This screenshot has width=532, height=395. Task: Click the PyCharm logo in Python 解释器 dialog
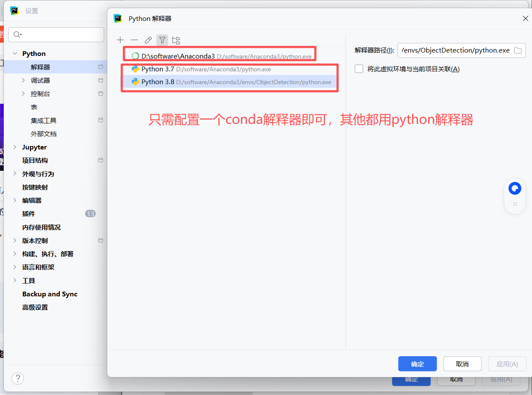[x=118, y=18]
